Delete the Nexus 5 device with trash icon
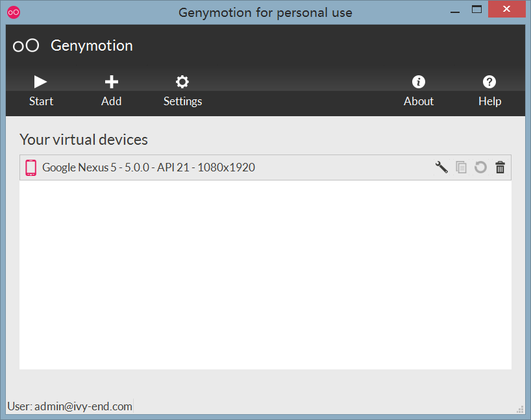The width and height of the screenshot is (531, 420). (x=500, y=167)
